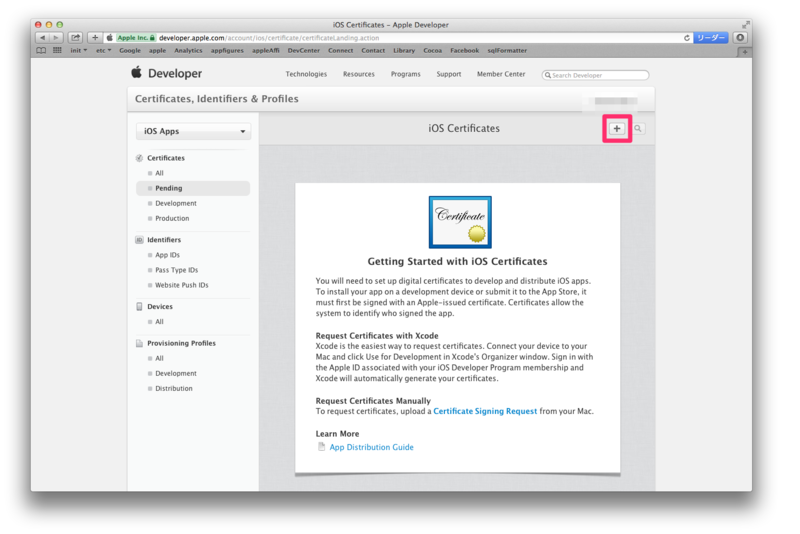Open the iOS Apps dropdown
This screenshot has height=534, width=800.
(x=193, y=131)
